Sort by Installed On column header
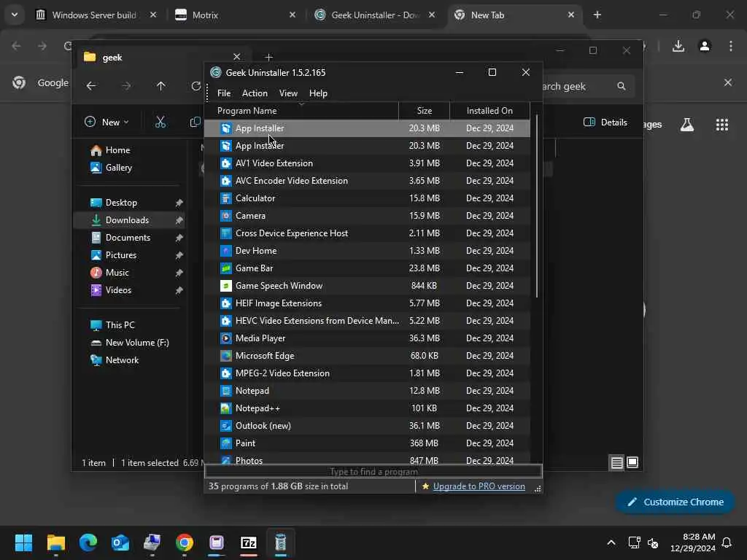Screen dimensions: 747x560 (489, 111)
